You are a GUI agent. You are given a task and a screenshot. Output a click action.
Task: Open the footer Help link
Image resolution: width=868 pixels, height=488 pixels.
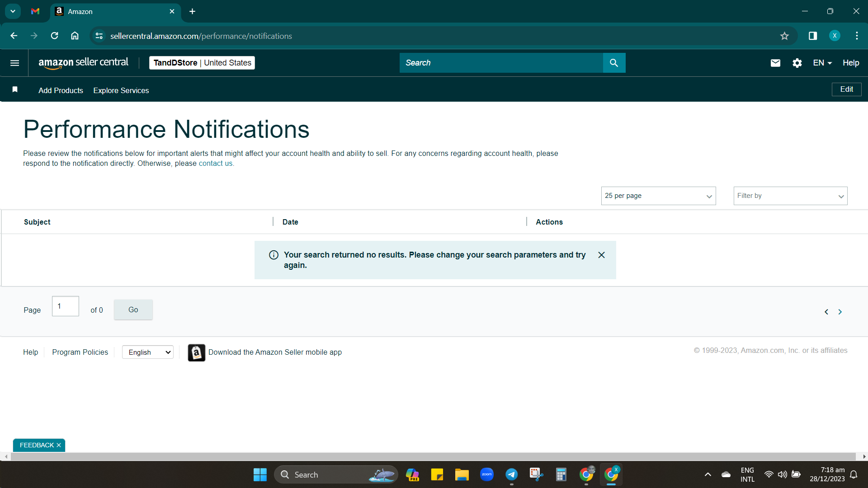[30, 352]
